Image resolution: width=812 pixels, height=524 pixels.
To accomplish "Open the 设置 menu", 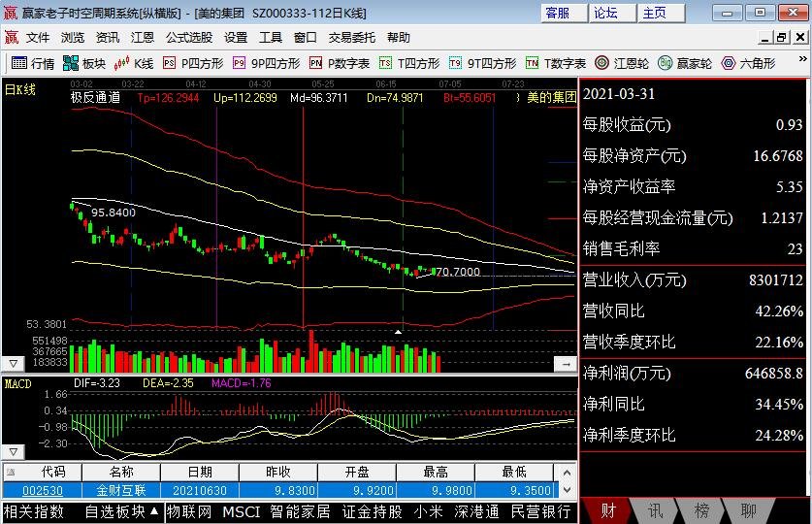I will (x=236, y=37).
